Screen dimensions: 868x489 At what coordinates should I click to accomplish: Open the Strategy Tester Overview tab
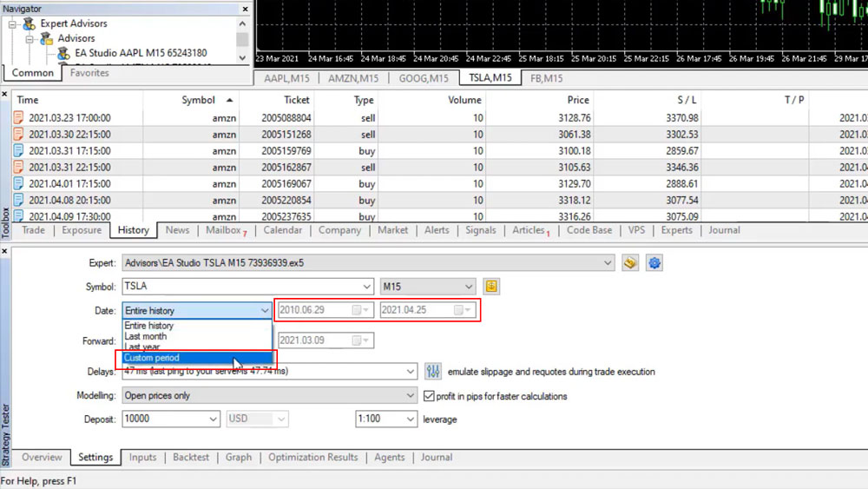(42, 458)
